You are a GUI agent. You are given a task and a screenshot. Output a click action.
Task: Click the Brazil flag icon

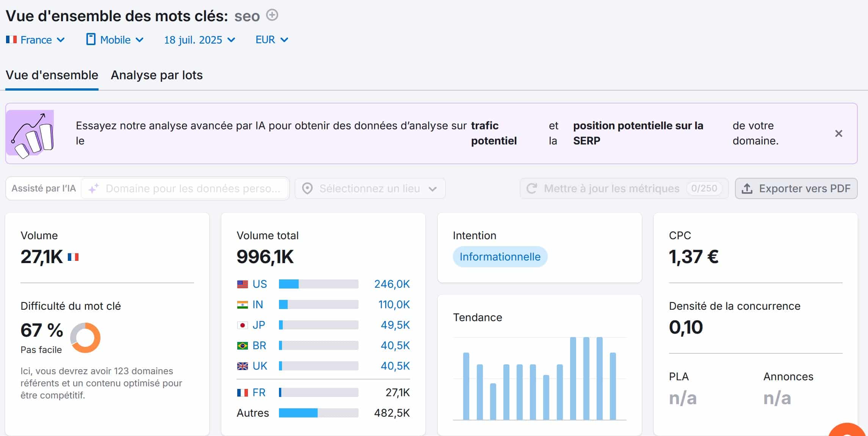pyautogui.click(x=243, y=345)
